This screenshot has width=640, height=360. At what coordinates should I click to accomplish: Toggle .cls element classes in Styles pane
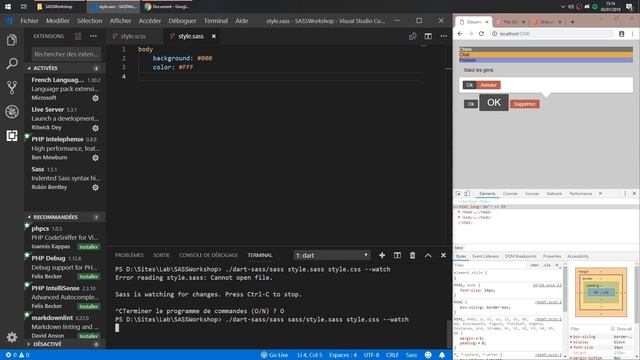pyautogui.click(x=547, y=265)
